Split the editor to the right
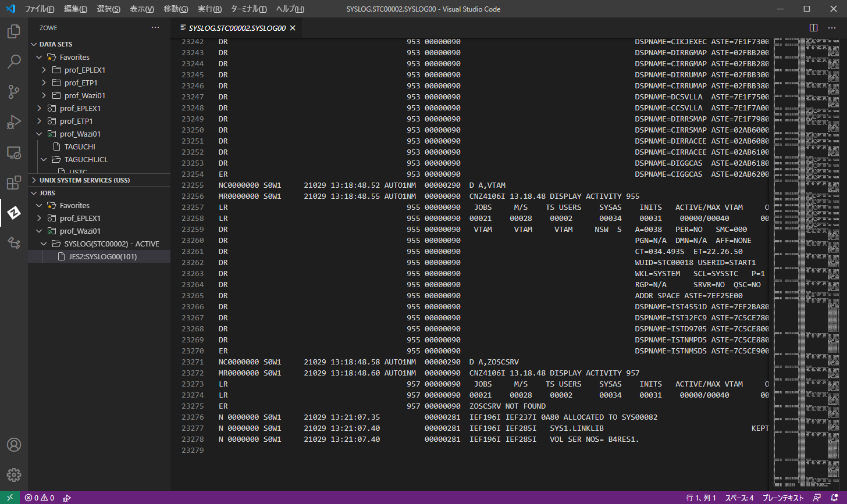The image size is (847, 504). (814, 27)
